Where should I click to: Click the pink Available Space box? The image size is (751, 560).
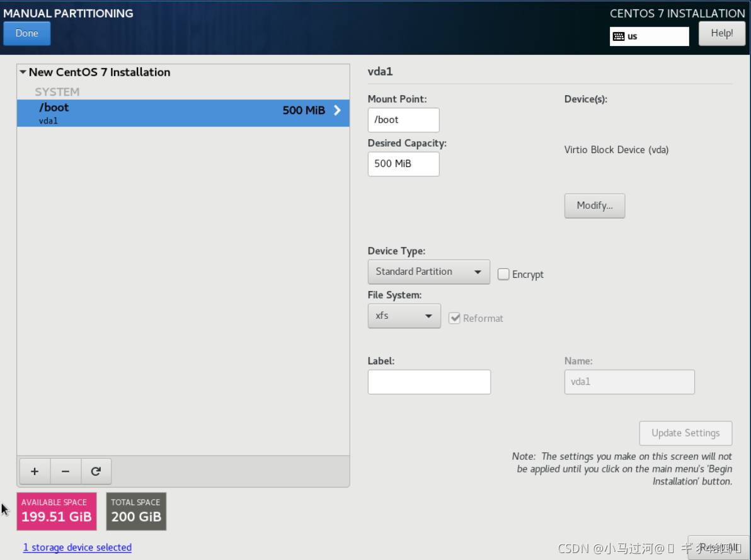(x=57, y=511)
